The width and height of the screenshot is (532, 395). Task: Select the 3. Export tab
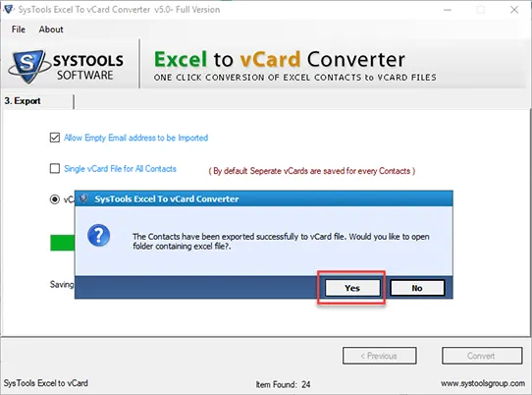click(x=23, y=101)
